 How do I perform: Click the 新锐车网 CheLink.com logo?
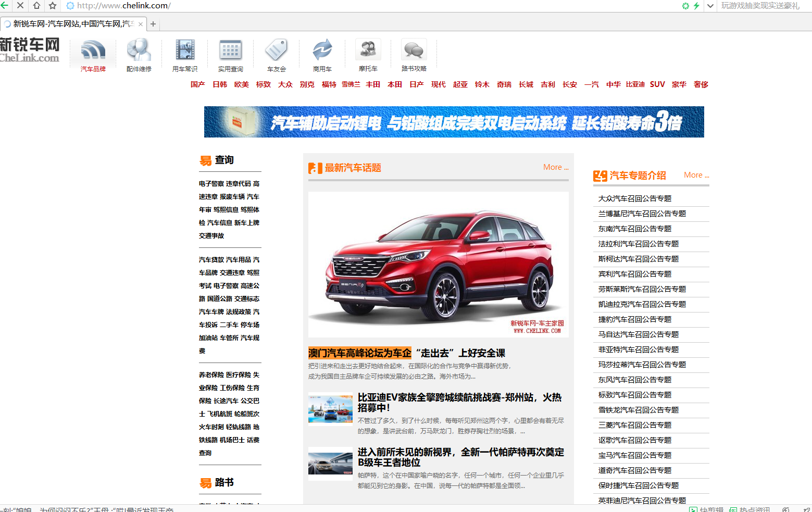pyautogui.click(x=30, y=50)
